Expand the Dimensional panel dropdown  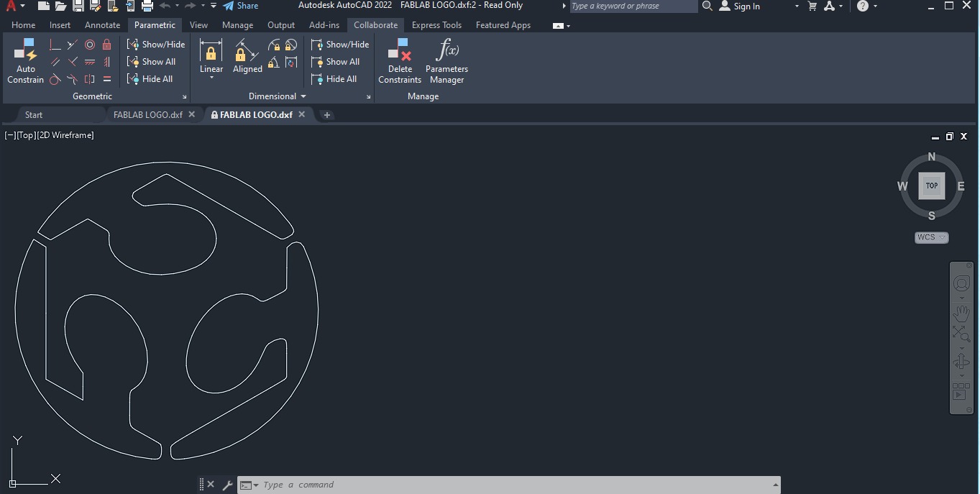pos(303,96)
